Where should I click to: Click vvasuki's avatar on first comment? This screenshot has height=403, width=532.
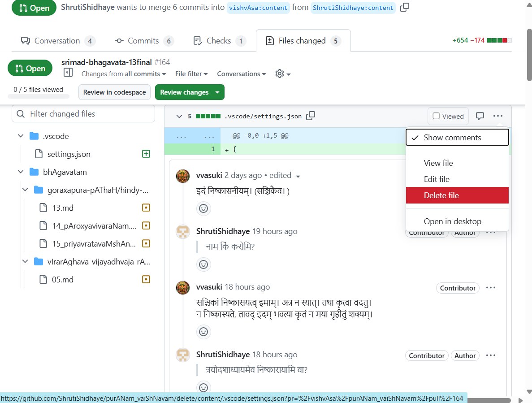tap(183, 176)
